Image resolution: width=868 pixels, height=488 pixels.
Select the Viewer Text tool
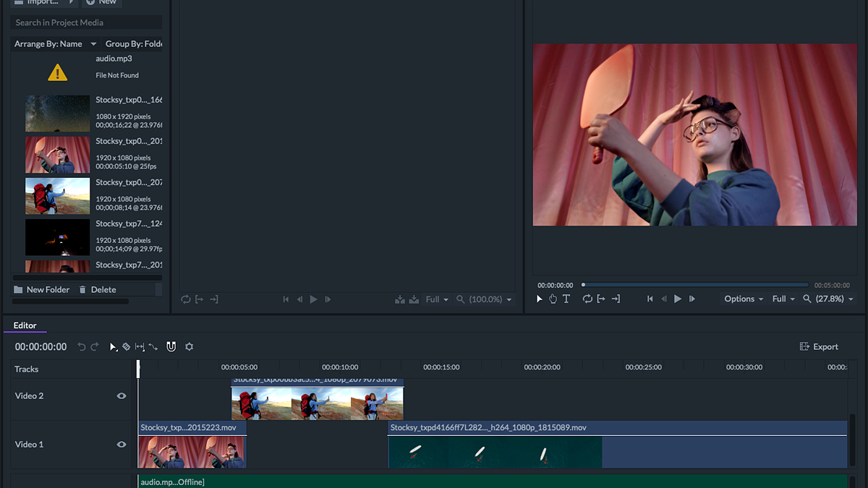(x=566, y=299)
